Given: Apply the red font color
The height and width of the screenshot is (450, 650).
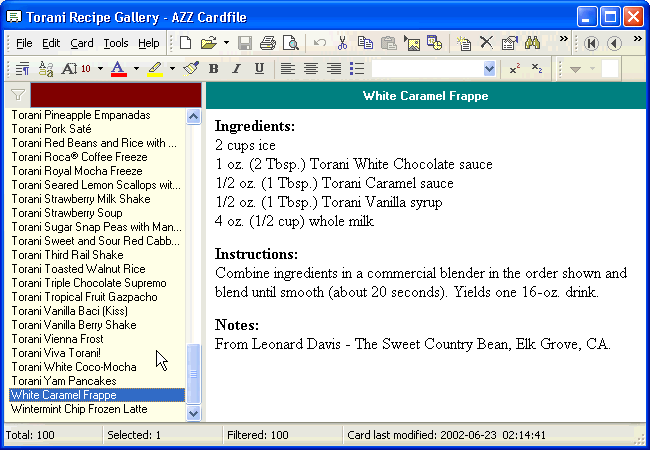Looking at the screenshot, I should tap(119, 68).
